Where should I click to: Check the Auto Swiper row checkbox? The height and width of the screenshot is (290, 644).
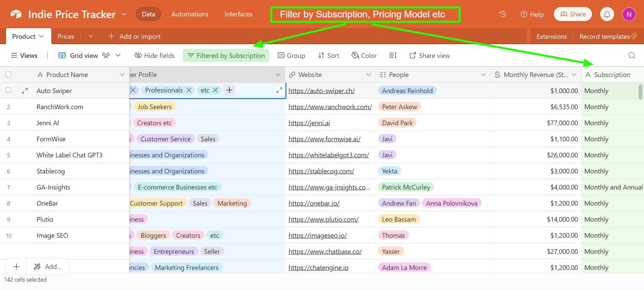[8, 90]
